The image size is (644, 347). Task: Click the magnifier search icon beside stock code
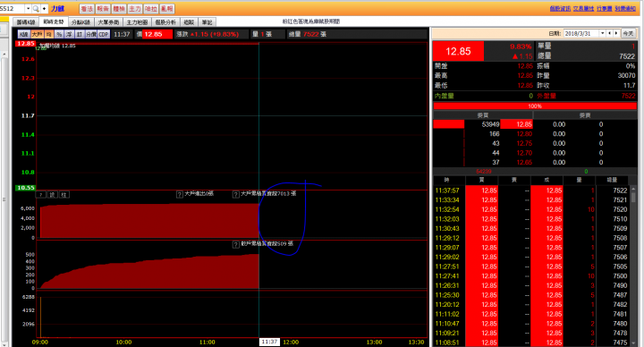[x=36, y=9]
